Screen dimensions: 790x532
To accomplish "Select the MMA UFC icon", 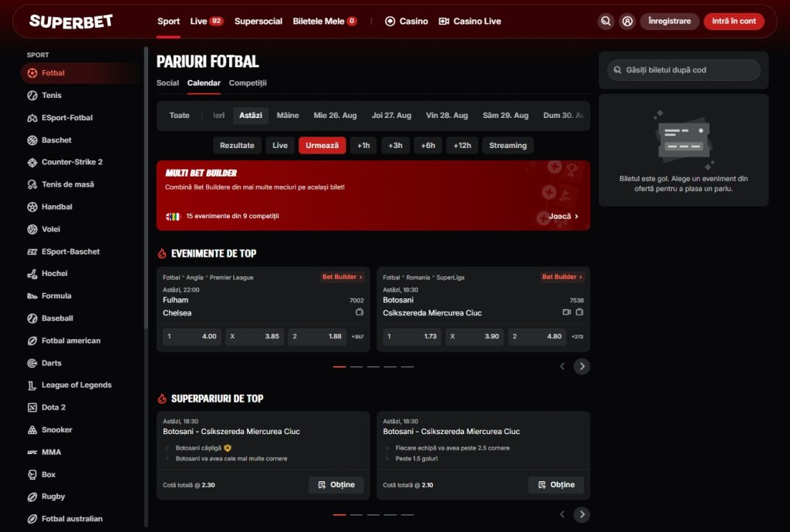I will click(x=32, y=452).
